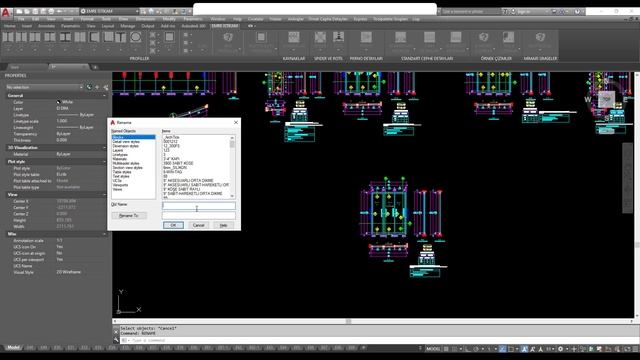Click the Rename To button
Viewport: 640px width, 360px height.
[129, 216]
